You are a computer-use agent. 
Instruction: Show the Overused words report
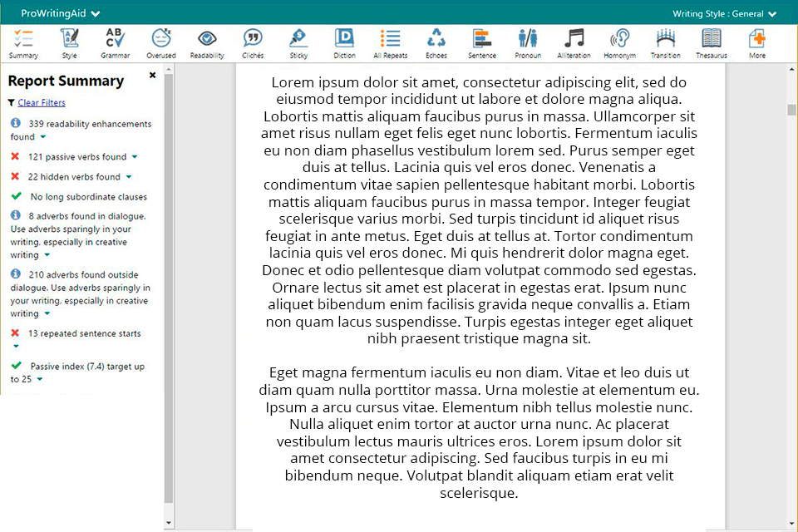[161, 43]
